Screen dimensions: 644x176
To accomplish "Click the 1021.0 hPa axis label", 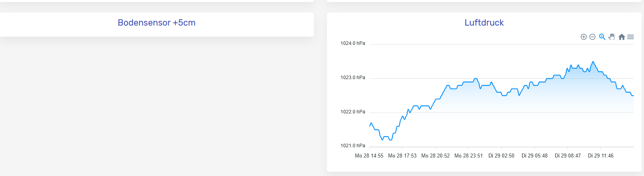I will (353, 146).
